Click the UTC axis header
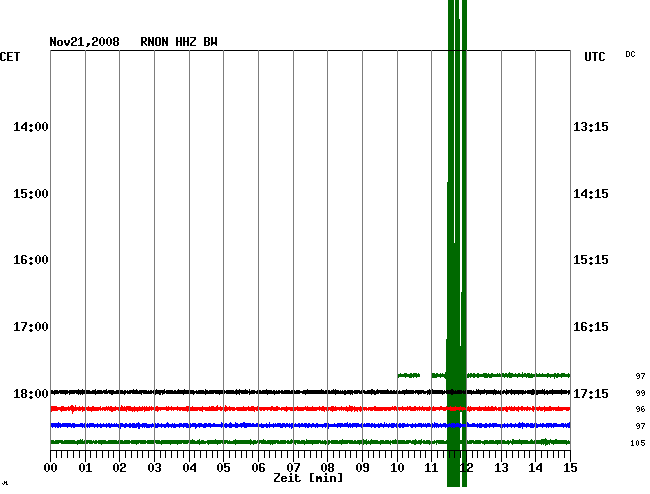This screenshot has width=650, height=494. tap(595, 57)
